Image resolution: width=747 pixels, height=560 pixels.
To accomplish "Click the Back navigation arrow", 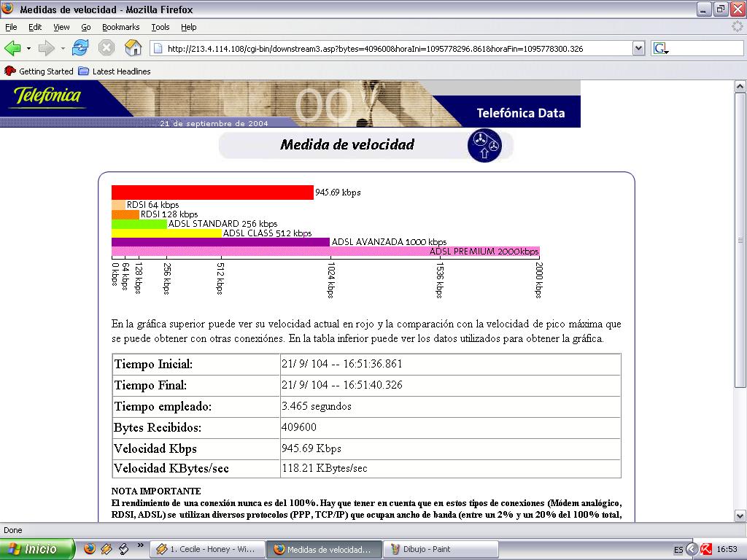I will (12, 48).
